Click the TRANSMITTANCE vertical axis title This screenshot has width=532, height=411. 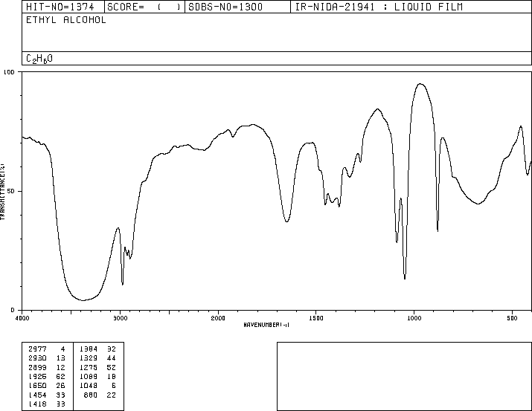point(4,191)
